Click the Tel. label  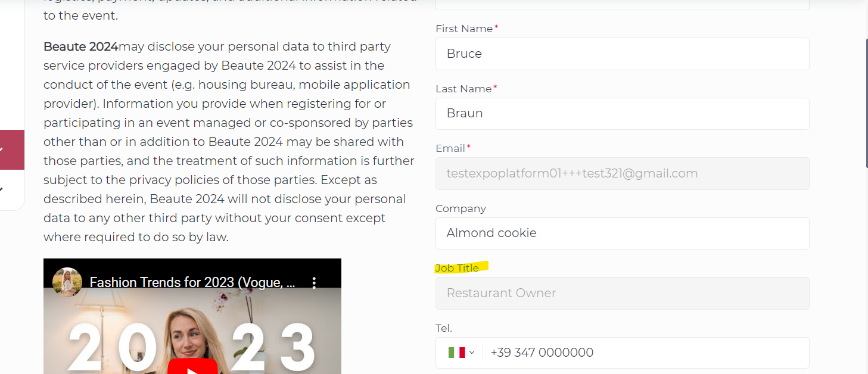pos(444,328)
